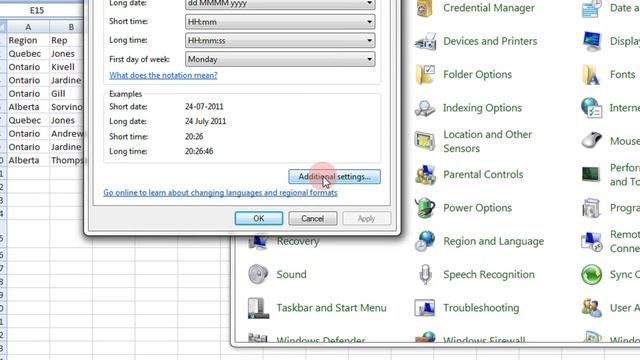
Task: Open 'What does the notation mean?' link
Action: click(163, 76)
